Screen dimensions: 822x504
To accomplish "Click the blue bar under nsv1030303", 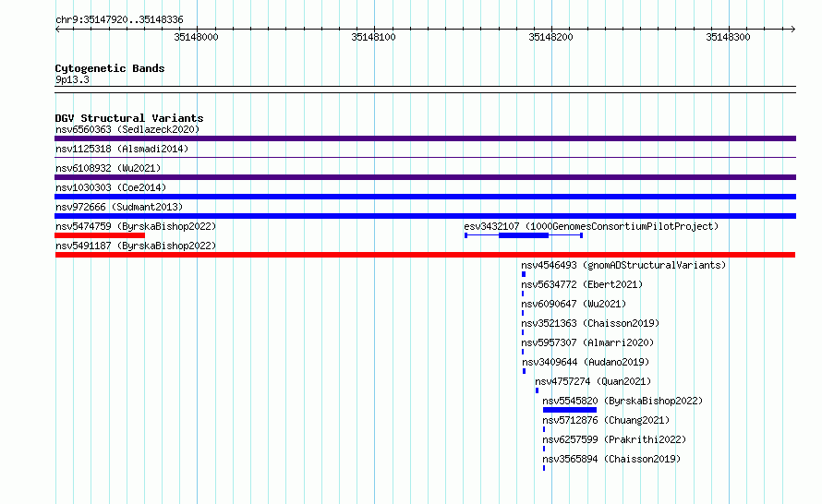I will [x=425, y=197].
